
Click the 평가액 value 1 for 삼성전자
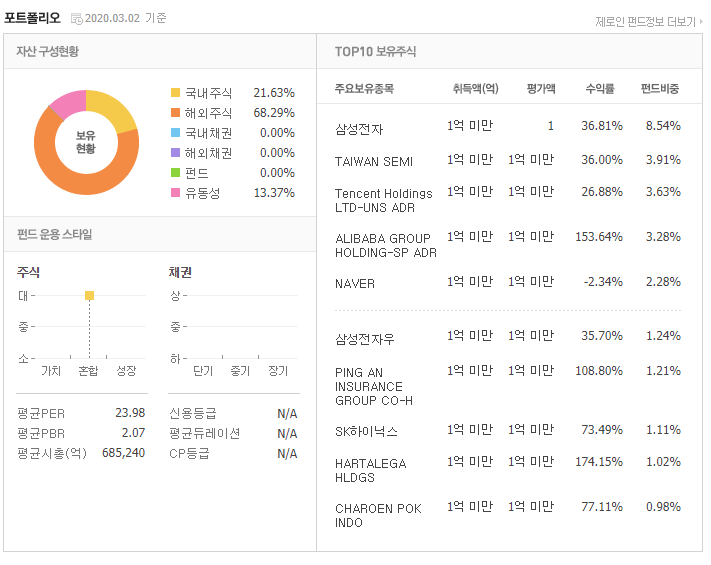point(550,126)
